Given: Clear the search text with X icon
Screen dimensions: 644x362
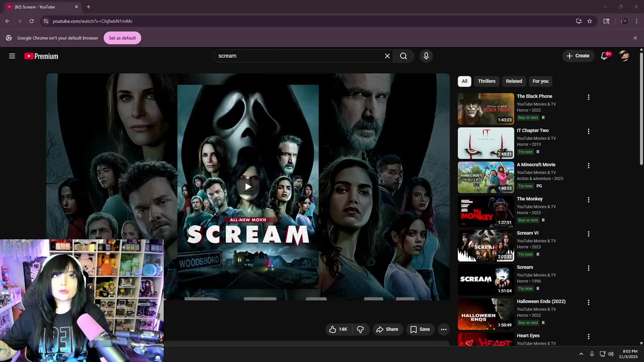Looking at the screenshot, I should [387, 56].
